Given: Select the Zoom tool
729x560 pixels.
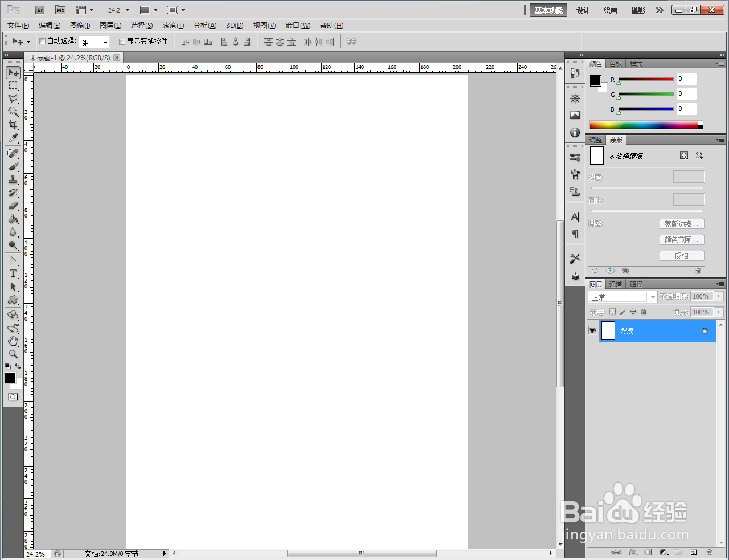Looking at the screenshot, I should coord(13,354).
